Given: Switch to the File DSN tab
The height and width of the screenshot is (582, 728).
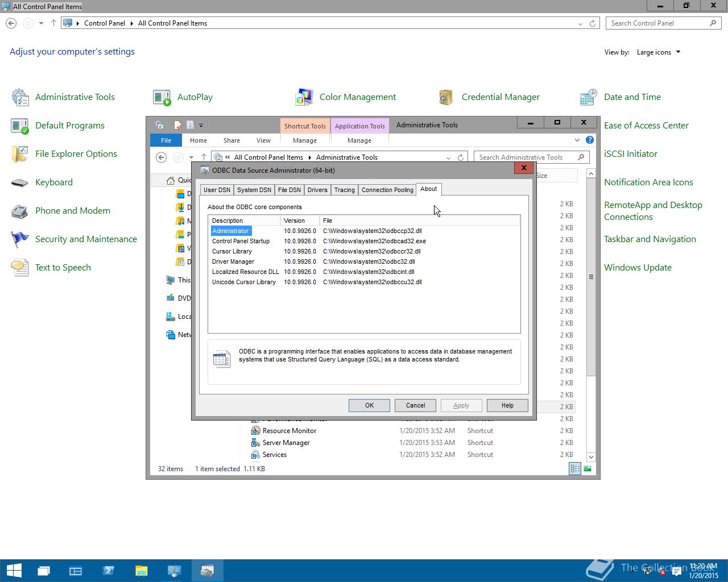Looking at the screenshot, I should (289, 190).
